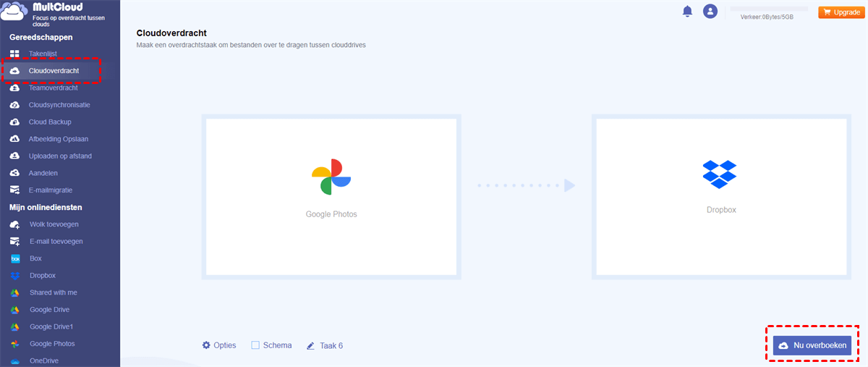Click the E-mail toevoegen icon
This screenshot has width=868, height=367.
click(x=14, y=241)
